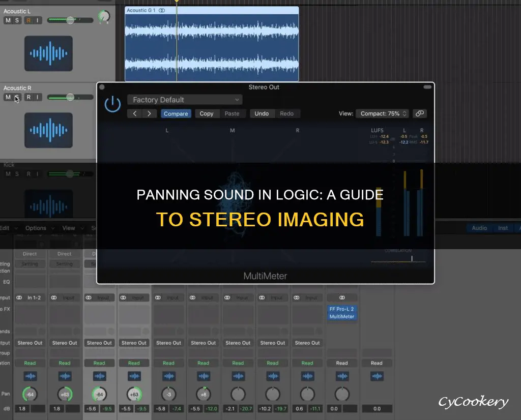Switch to the Inst filter tab
The image size is (521, 420).
503,228
